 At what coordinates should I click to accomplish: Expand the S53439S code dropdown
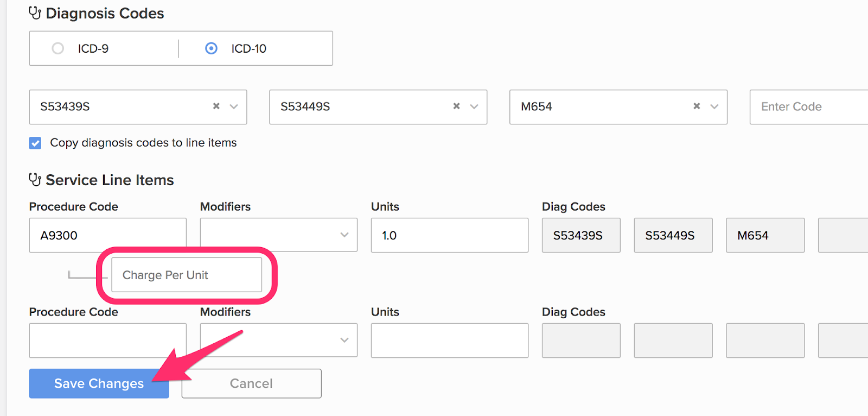234,106
